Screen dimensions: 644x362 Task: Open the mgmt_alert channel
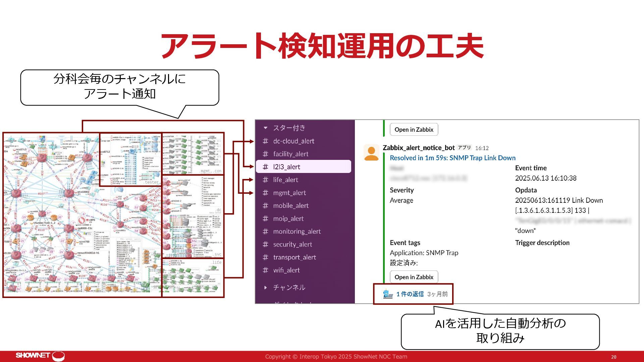coord(289,193)
